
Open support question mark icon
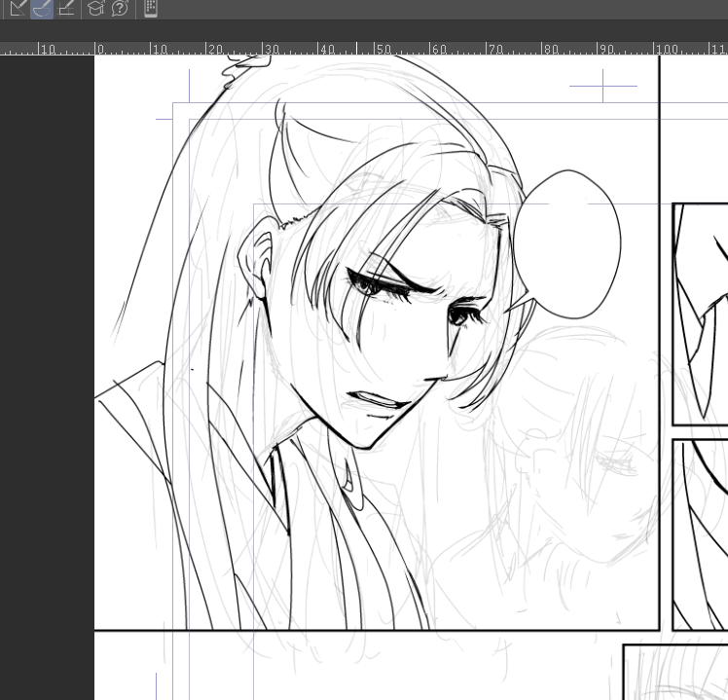(120, 8)
